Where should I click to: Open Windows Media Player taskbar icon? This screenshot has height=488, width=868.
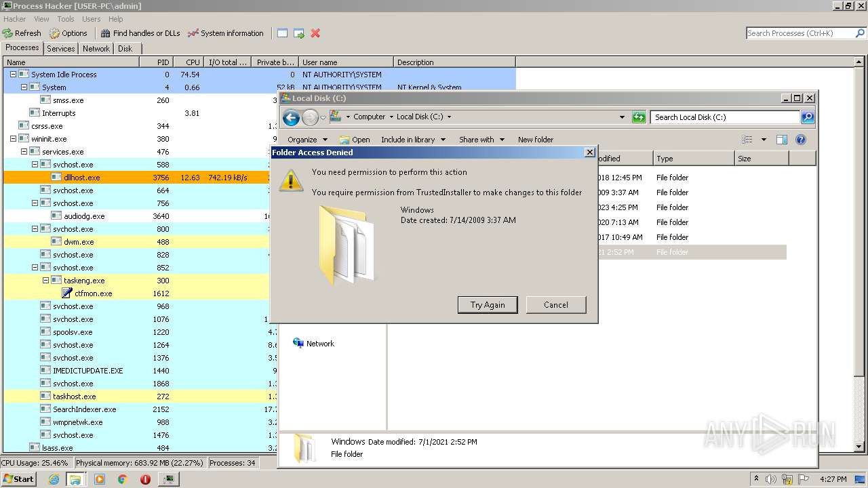tap(100, 479)
